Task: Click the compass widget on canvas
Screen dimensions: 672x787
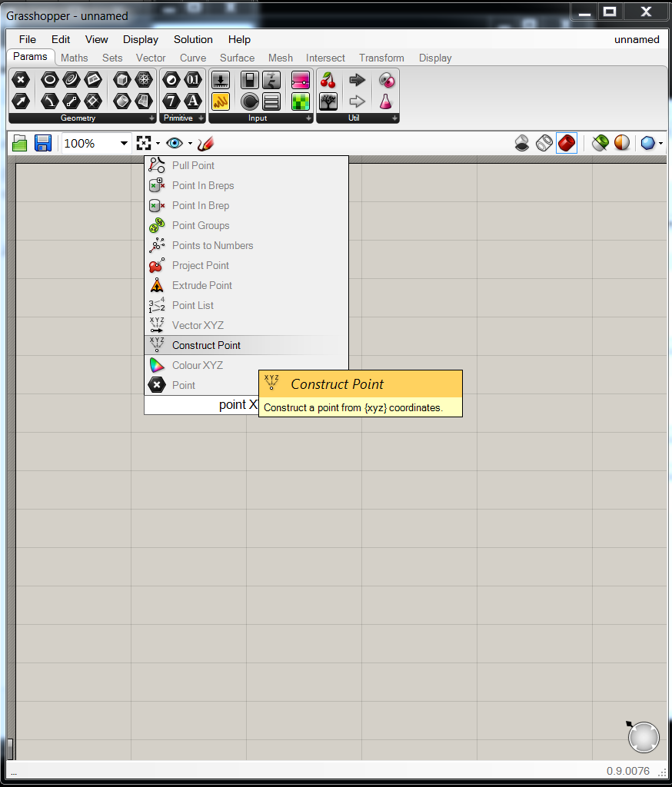Action: [643, 737]
